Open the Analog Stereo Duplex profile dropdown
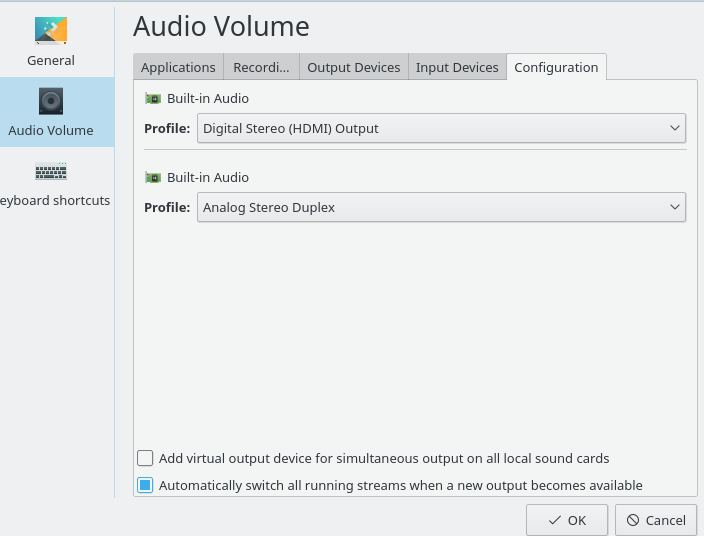Viewport: 704px width, 536px height. point(441,207)
